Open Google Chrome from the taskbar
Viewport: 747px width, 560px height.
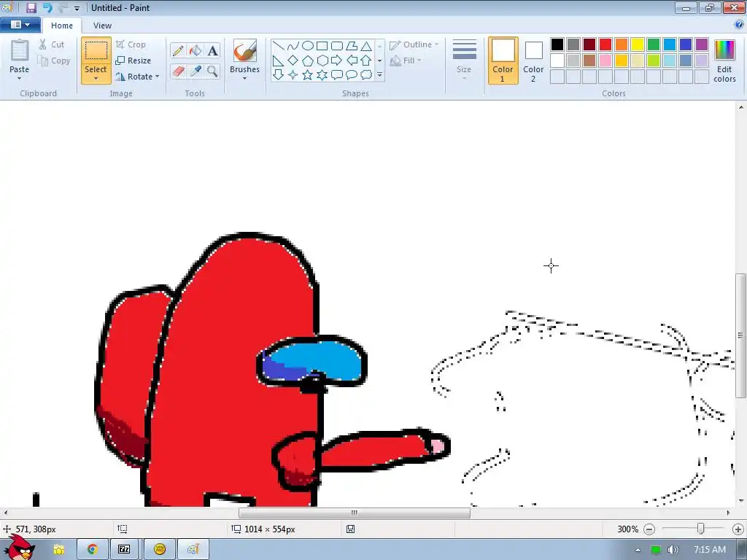(93, 549)
